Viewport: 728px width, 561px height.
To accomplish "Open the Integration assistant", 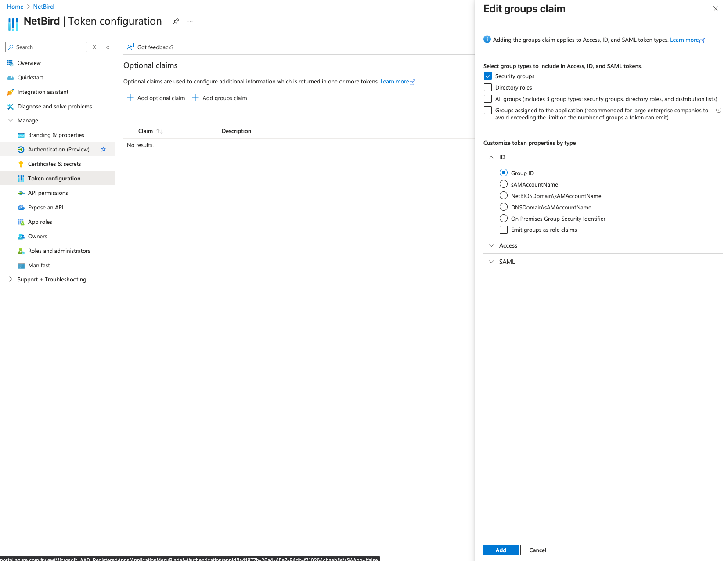I will click(43, 92).
